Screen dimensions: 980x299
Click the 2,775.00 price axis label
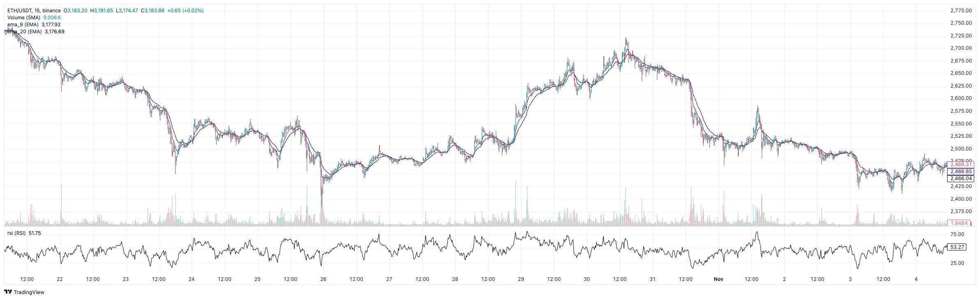[962, 11]
